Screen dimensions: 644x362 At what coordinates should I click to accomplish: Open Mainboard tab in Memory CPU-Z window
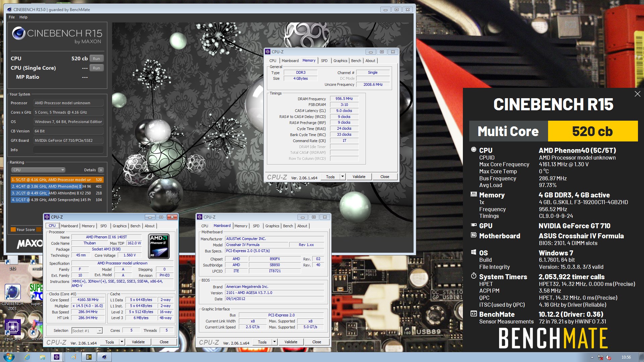tap(290, 61)
